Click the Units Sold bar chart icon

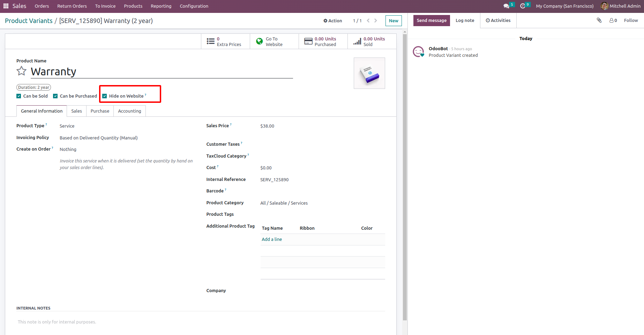[x=357, y=41]
